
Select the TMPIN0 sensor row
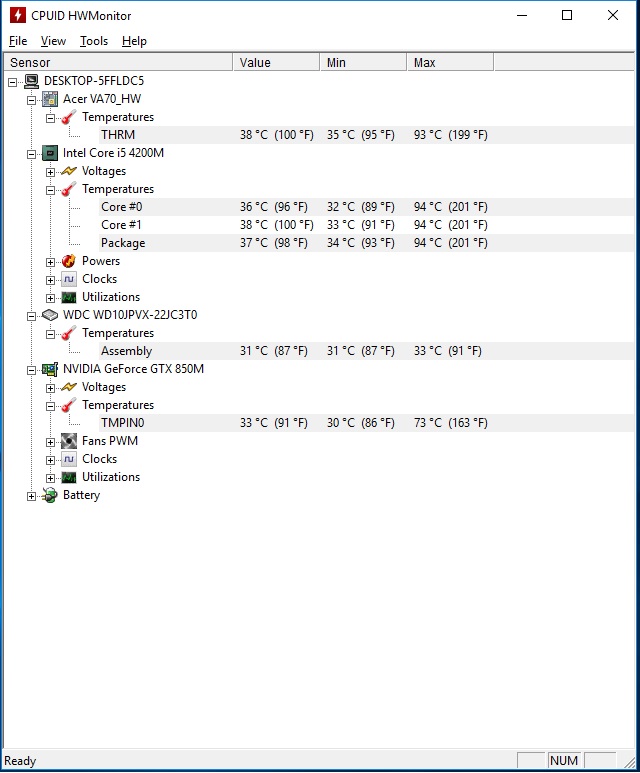pyautogui.click(x=366, y=423)
